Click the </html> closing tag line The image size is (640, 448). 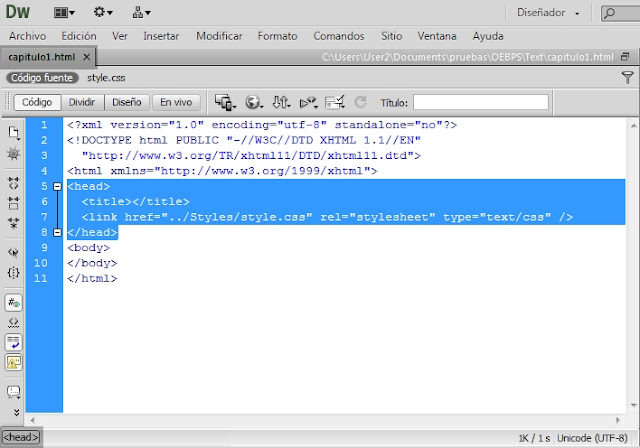(92, 278)
